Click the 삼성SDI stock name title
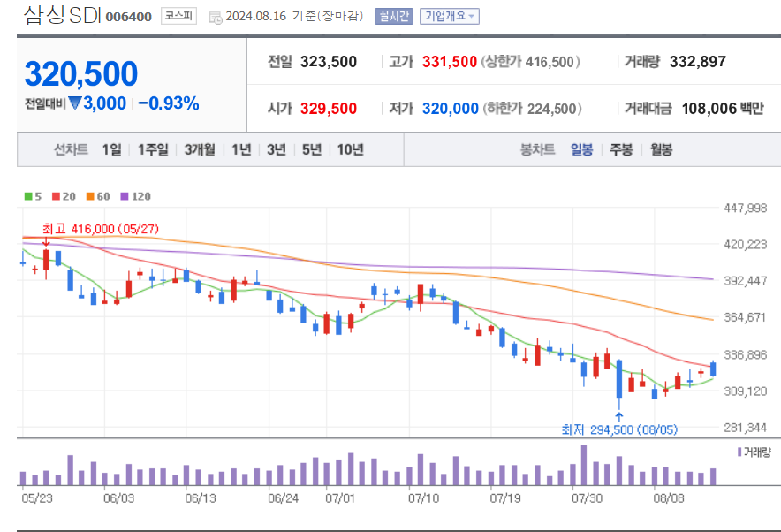The width and height of the screenshot is (781, 532). point(62,15)
